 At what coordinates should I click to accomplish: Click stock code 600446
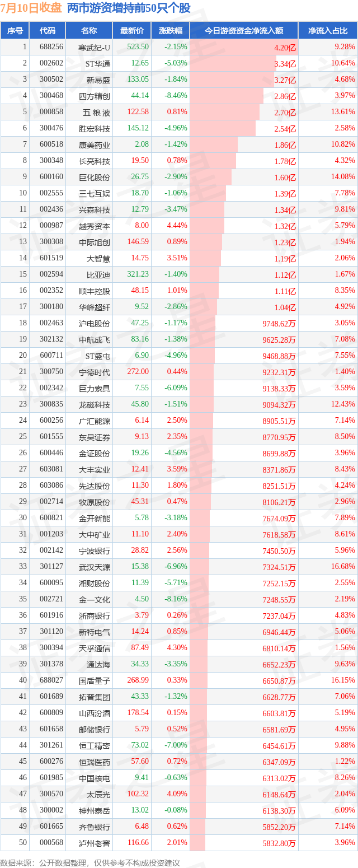(51, 453)
